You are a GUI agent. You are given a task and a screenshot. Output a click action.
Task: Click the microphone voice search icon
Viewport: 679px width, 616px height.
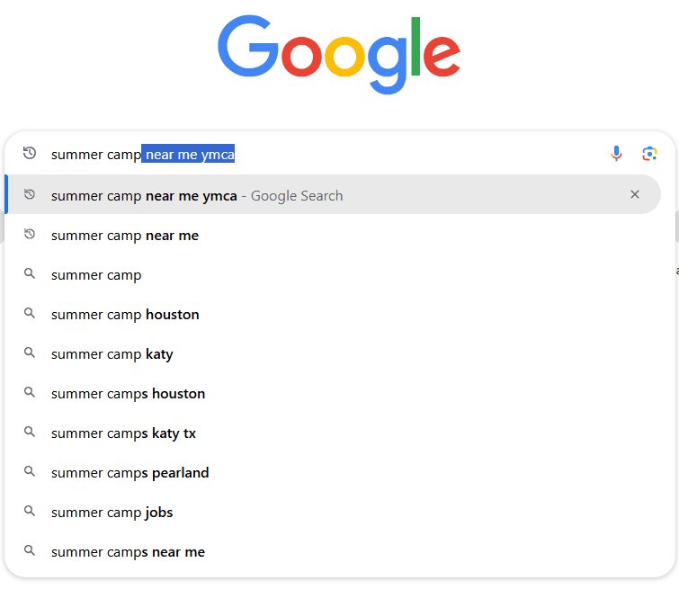pos(616,154)
